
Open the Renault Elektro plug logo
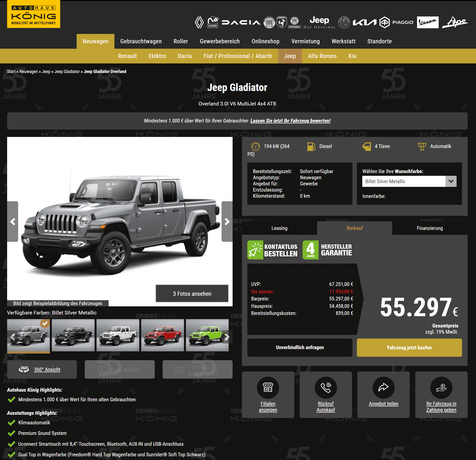[x=213, y=22]
